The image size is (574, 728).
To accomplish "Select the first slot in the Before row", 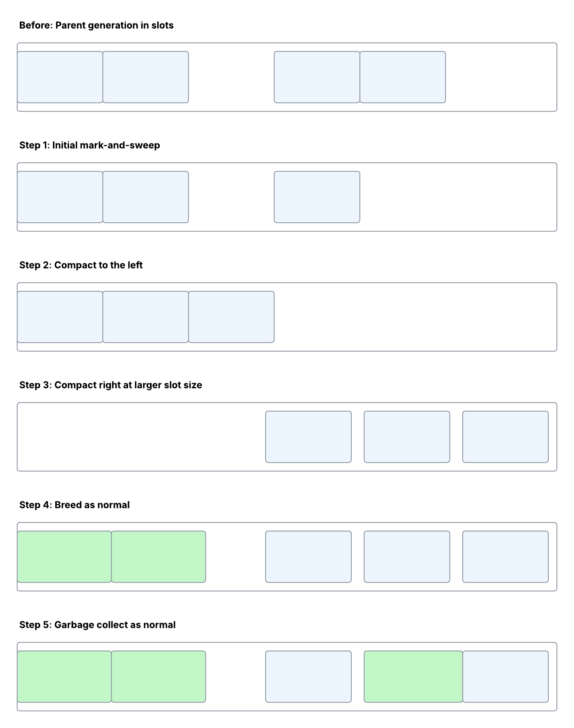I will [60, 77].
